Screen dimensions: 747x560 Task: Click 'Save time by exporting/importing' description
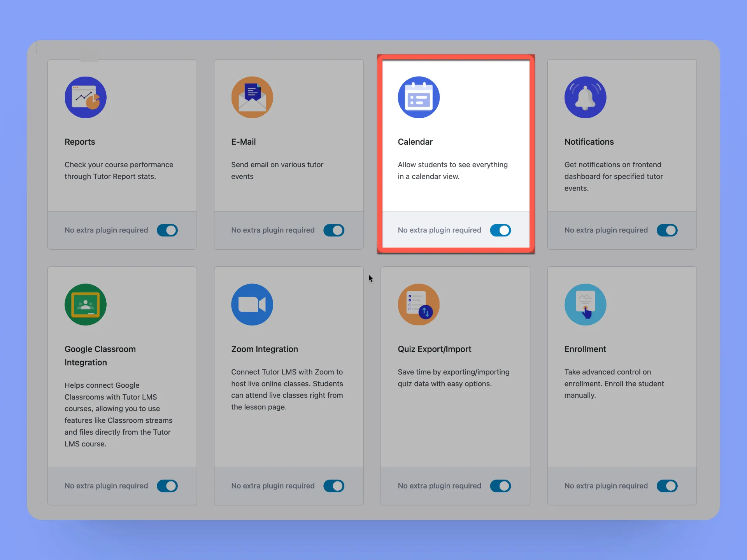454,378
